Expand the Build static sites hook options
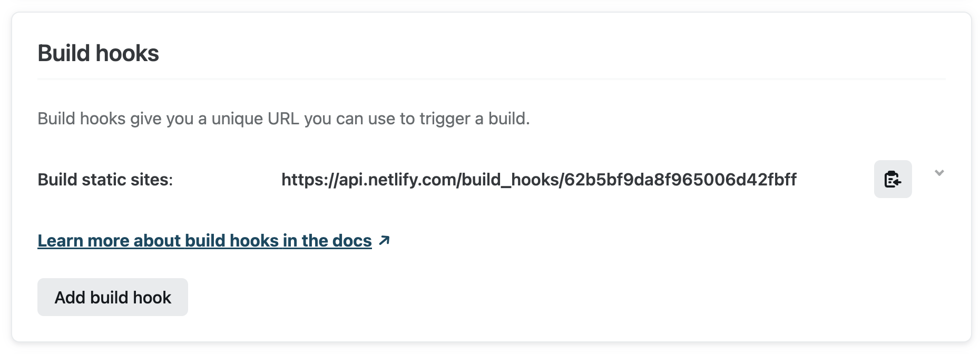 pyautogui.click(x=939, y=173)
